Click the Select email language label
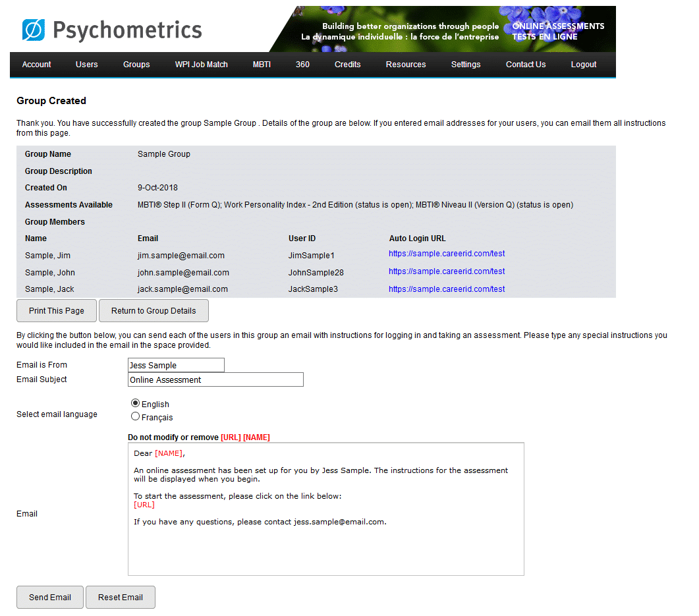Viewport: 699px width, 616px height. (57, 414)
